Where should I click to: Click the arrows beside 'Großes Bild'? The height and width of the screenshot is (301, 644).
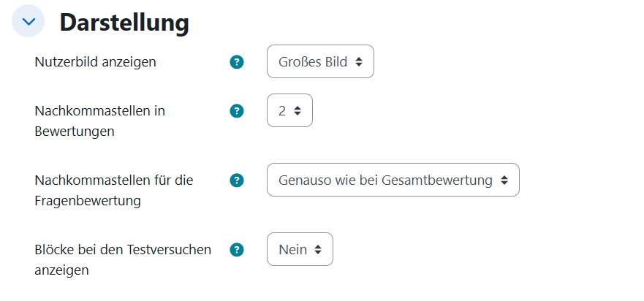[x=359, y=62]
